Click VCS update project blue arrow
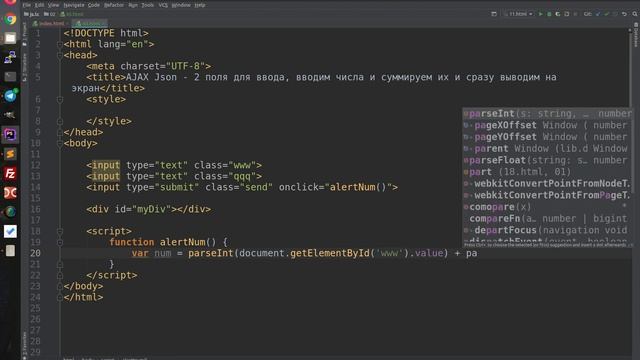 (x=598, y=14)
